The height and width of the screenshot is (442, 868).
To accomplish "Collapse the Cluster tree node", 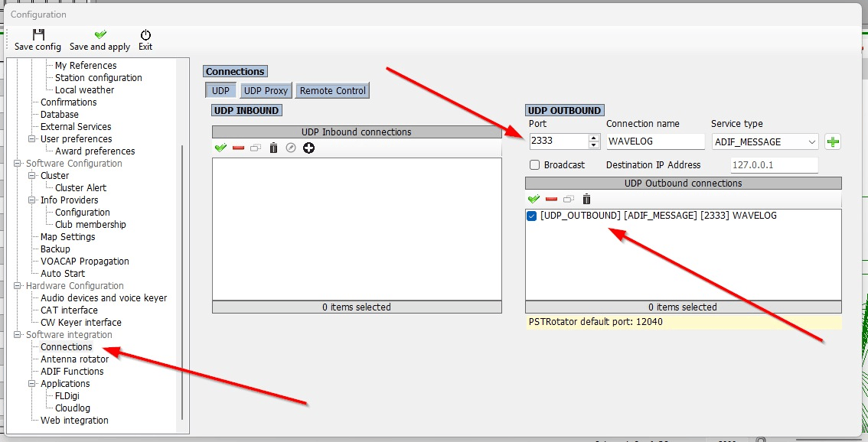I will (x=32, y=175).
